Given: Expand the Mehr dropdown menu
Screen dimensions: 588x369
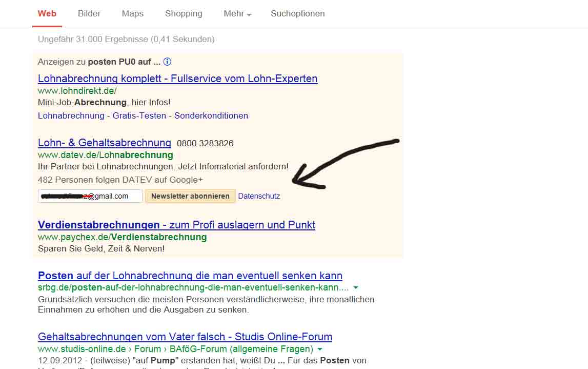Looking at the screenshot, I should coord(237,14).
